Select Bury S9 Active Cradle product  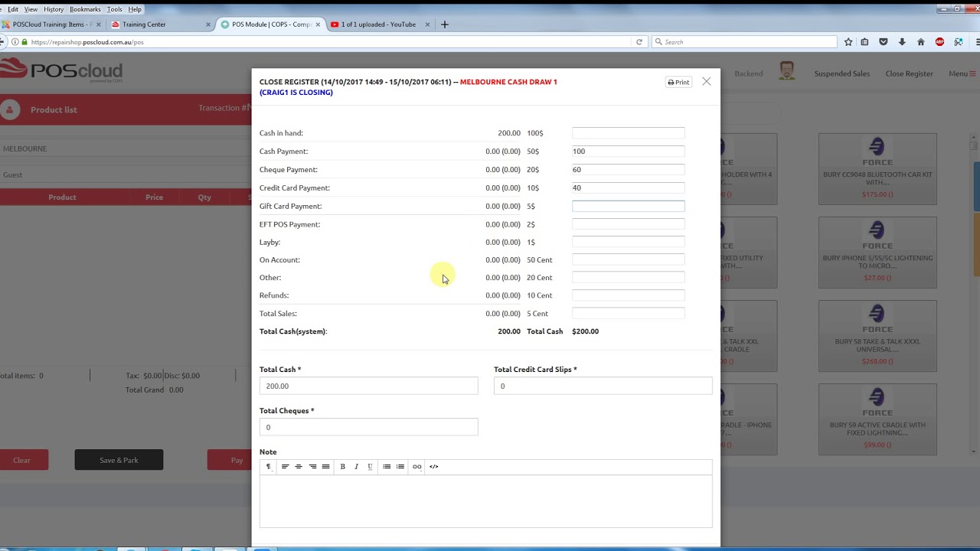(877, 419)
